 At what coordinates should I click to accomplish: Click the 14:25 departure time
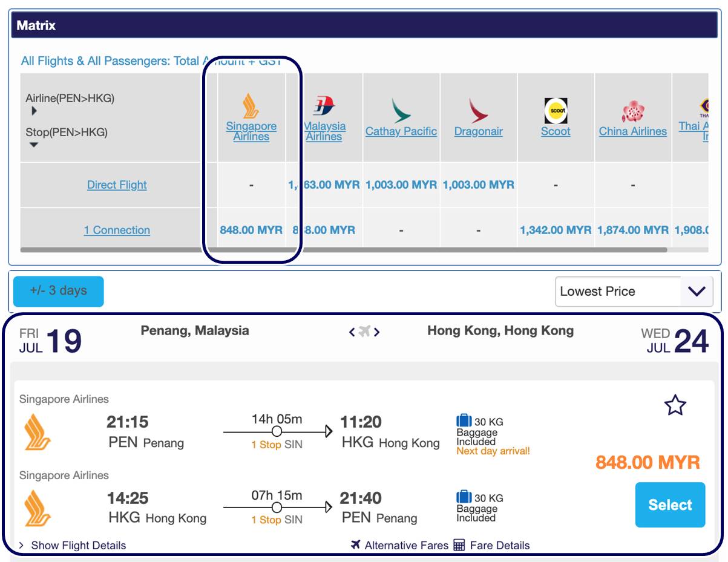(x=128, y=498)
